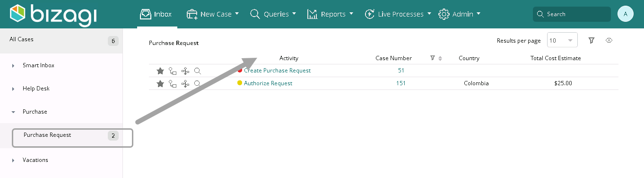644x178 pixels.
Task: Click the Admin gear icon
Action: click(444, 14)
